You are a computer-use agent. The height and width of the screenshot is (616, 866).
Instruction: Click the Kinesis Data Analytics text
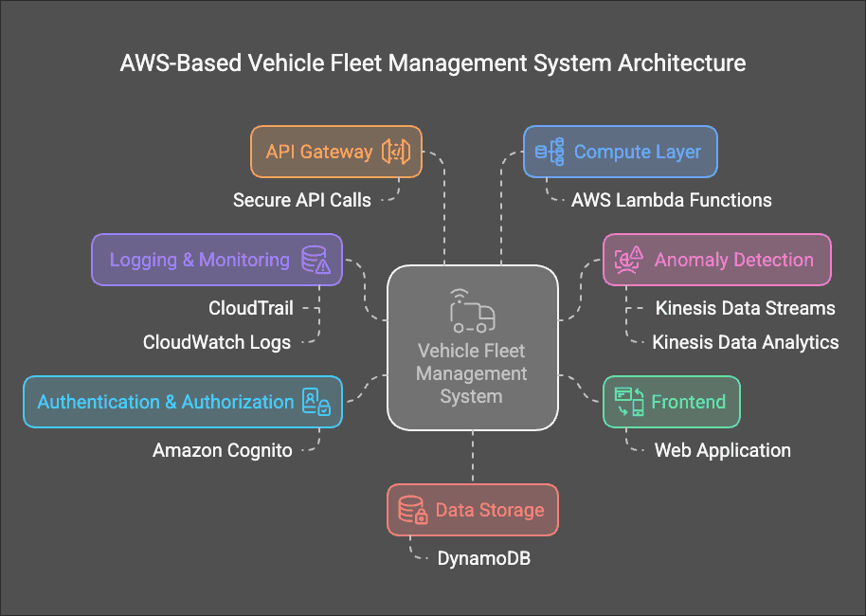click(745, 342)
